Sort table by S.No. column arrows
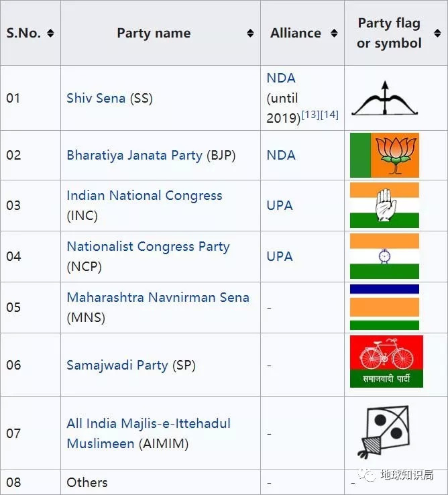 [x=51, y=34]
